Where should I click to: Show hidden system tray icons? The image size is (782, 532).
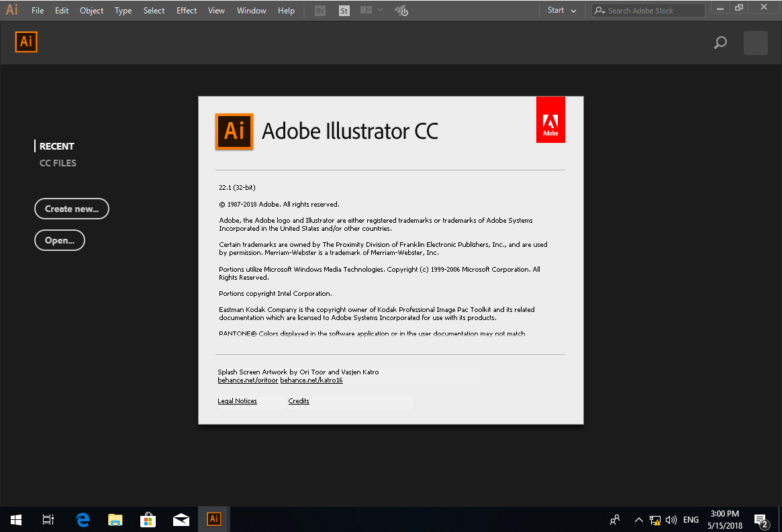[x=638, y=519]
